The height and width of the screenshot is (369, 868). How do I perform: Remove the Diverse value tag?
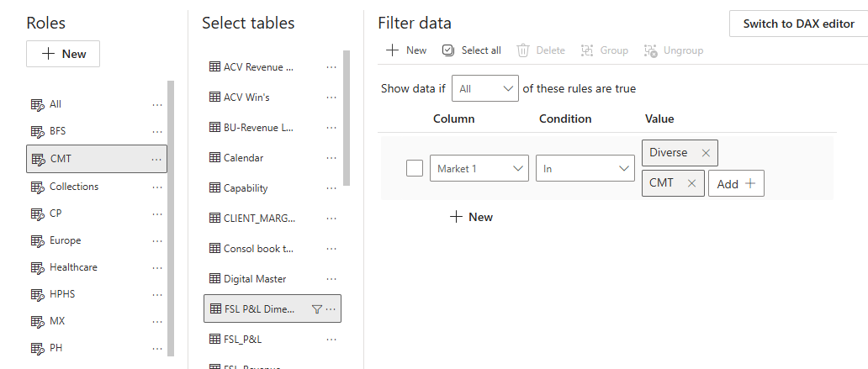(x=706, y=153)
